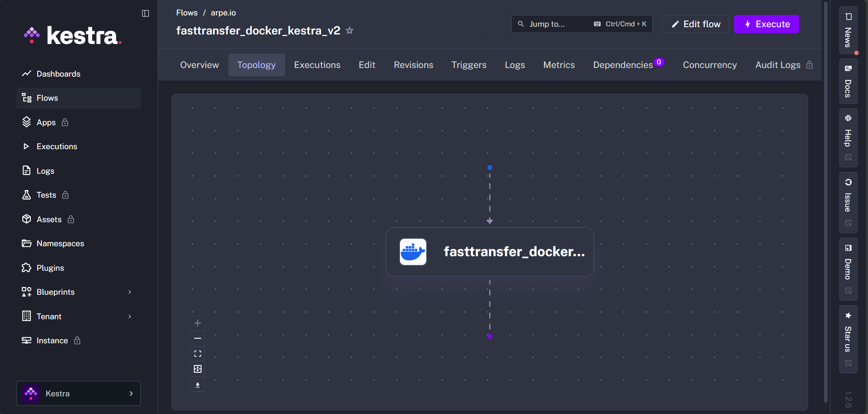The height and width of the screenshot is (414, 868).
Task: Toggle the favorite star on fasttransfer_docker_kestra_v2
Action: coord(350,30)
